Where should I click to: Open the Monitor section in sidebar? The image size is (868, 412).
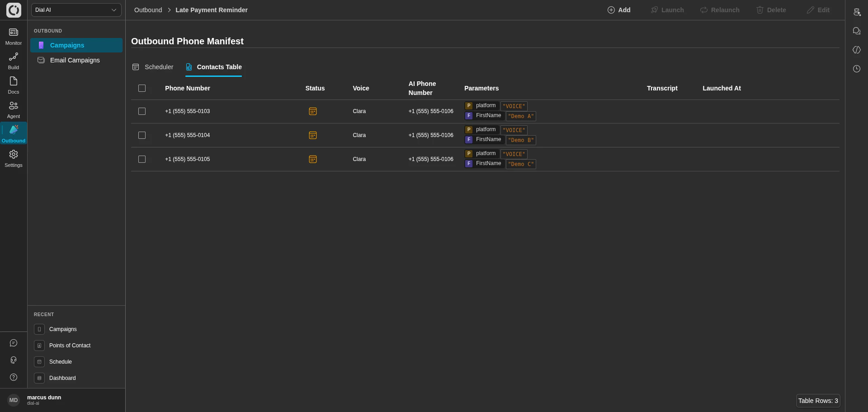coord(14,37)
